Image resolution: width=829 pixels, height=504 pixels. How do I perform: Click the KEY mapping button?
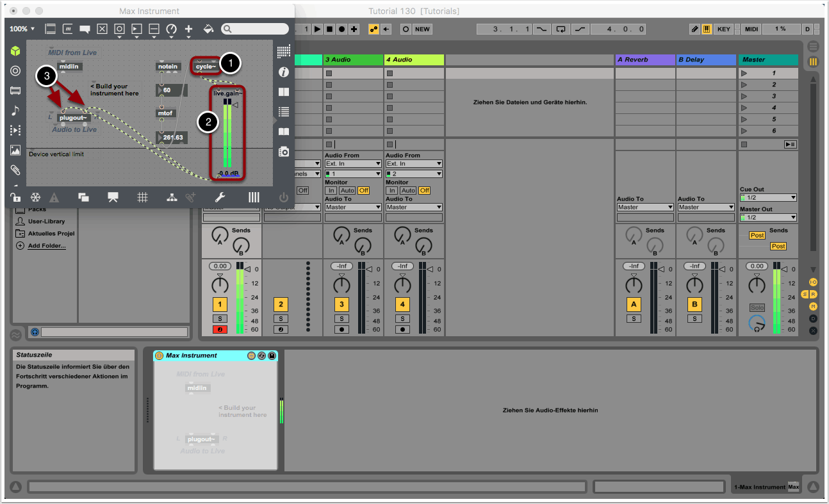point(723,29)
